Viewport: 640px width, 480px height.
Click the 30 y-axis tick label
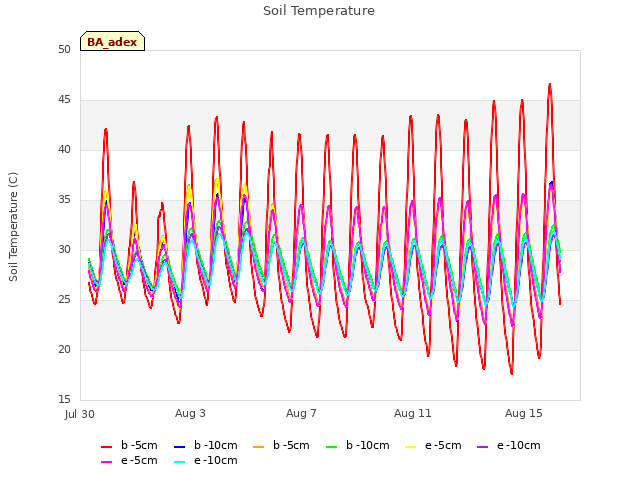pyautogui.click(x=64, y=249)
